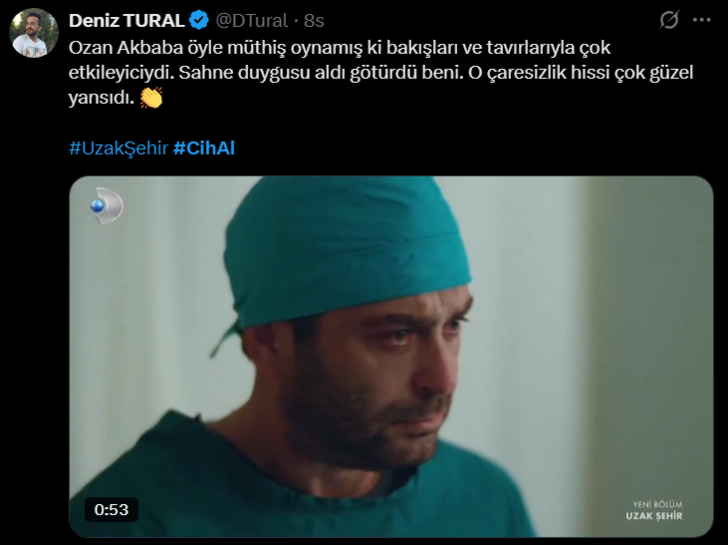Click the word yansıdı before the emoji

coord(101,98)
